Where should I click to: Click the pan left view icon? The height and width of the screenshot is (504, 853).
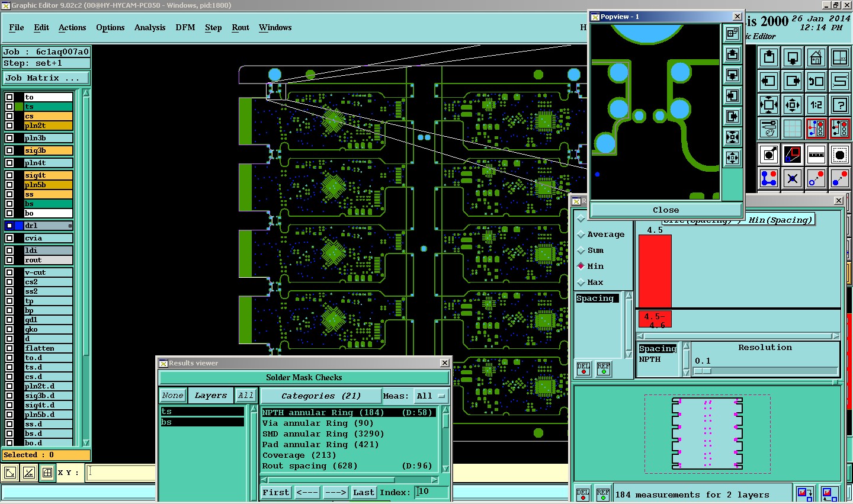pos(769,81)
